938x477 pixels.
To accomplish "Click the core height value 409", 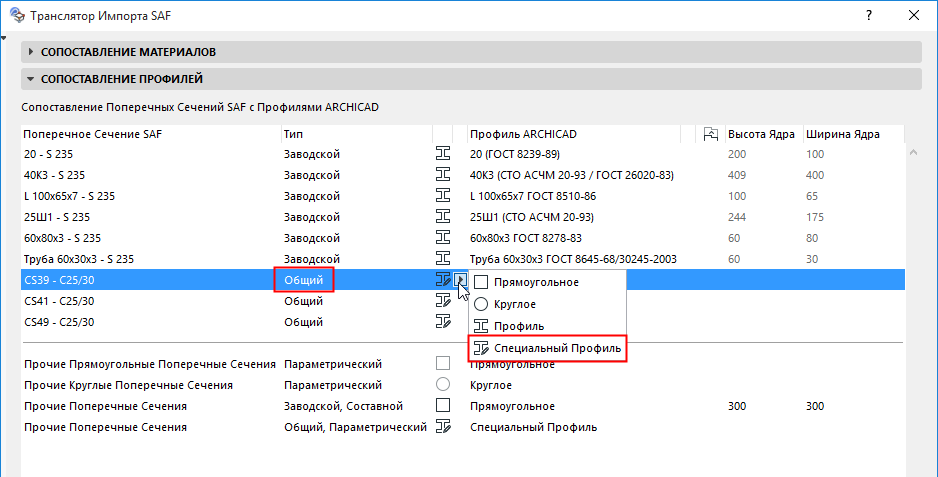I will [x=736, y=175].
